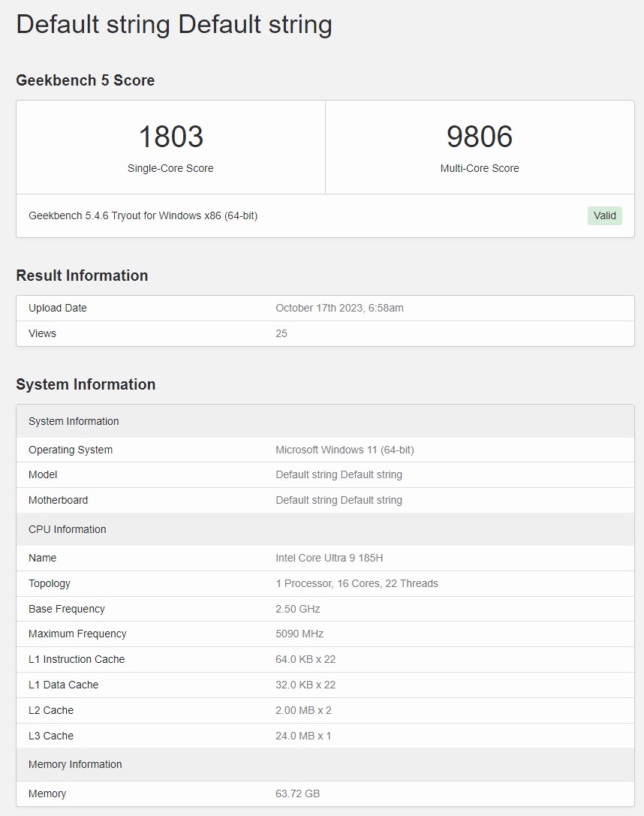The width and height of the screenshot is (644, 816).
Task: Click the Maximum Frequency value 5090 MHz
Action: coord(299,634)
